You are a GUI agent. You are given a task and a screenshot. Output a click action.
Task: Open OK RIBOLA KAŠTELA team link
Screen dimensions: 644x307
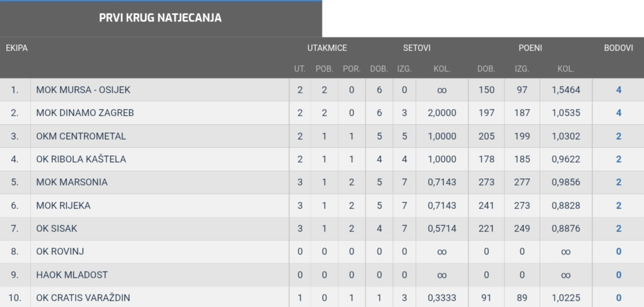81,159
